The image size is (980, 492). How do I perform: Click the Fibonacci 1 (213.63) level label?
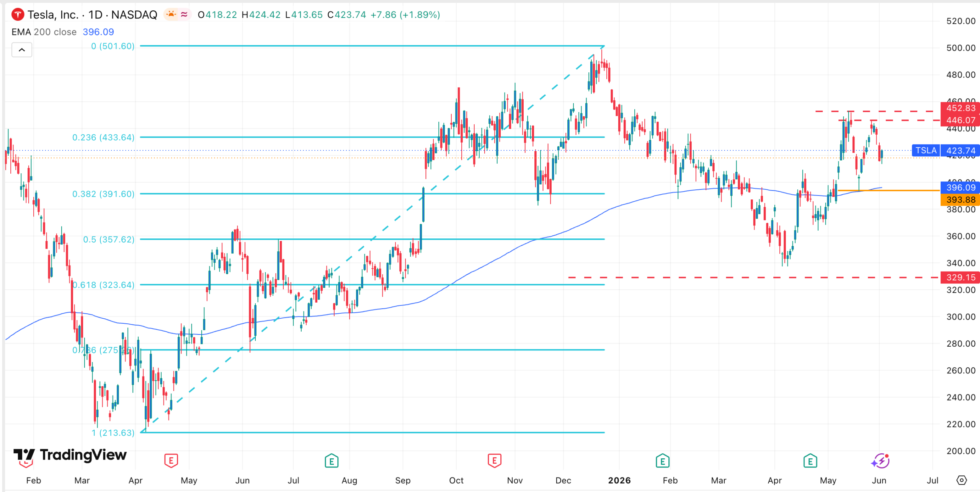click(113, 433)
